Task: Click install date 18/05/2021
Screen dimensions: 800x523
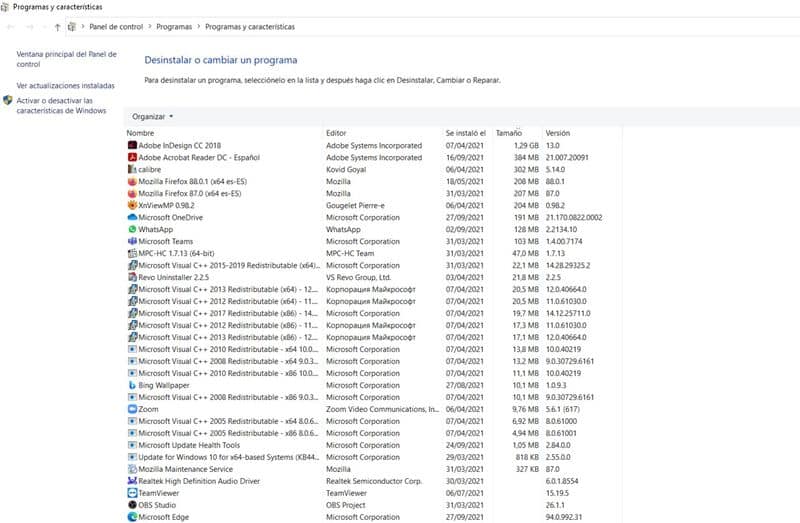Action: [464, 181]
